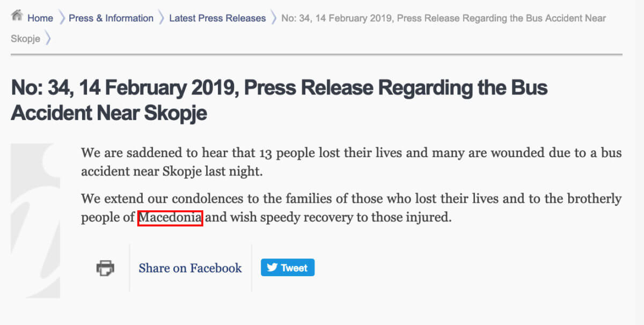Image resolution: width=644 pixels, height=325 pixels.
Task: Open Latest Press Releases breadcrumb
Action: (x=217, y=18)
